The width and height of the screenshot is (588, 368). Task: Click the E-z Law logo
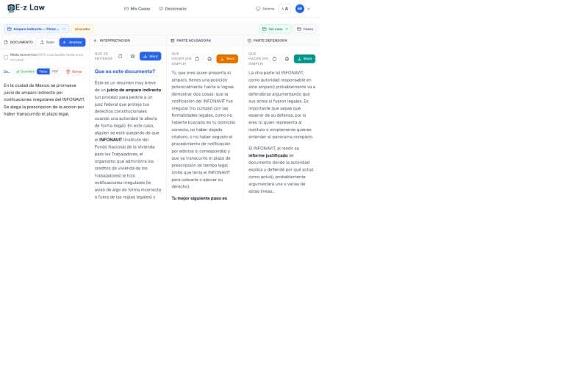[26, 8]
